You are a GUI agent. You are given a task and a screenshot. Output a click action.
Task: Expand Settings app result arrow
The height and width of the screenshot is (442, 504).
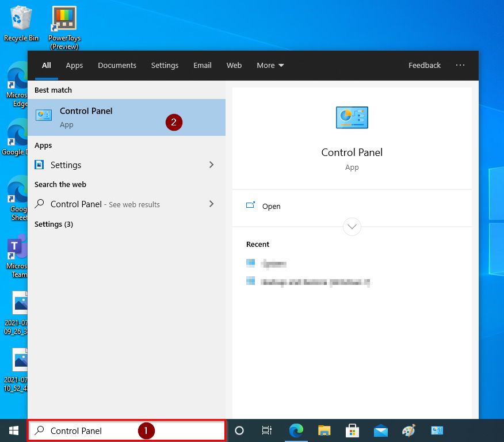[211, 165]
